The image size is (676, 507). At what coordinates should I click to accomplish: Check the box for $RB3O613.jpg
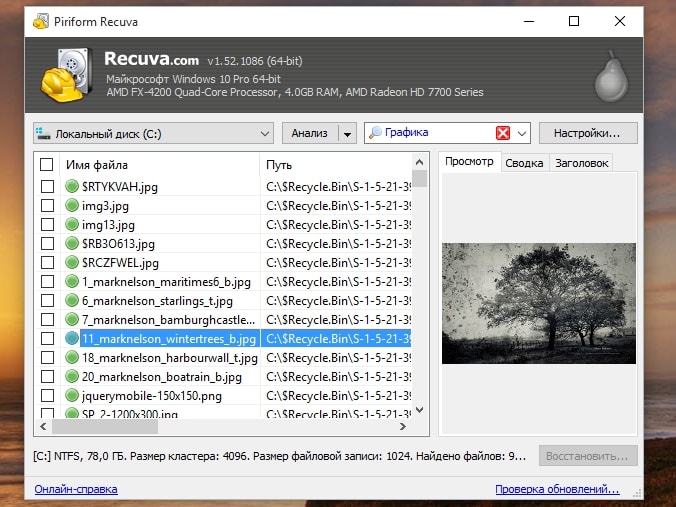click(47, 244)
